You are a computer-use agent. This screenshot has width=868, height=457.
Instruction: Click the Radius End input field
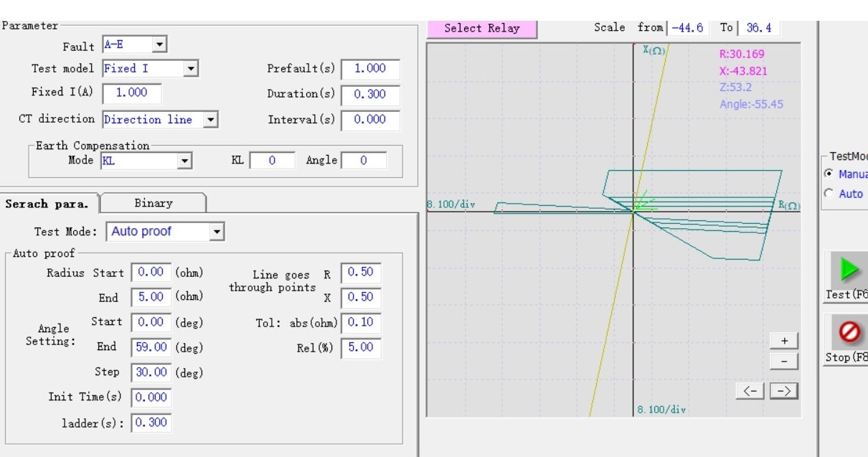[151, 297]
